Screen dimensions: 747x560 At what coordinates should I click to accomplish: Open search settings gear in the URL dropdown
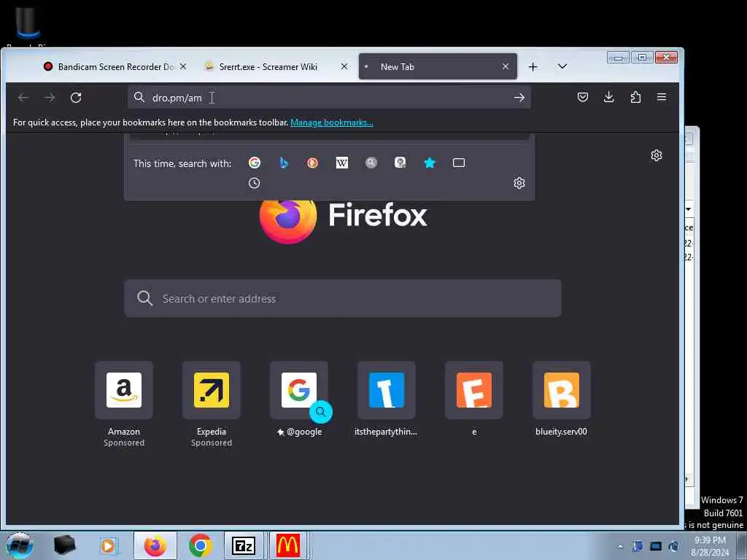pos(519,183)
